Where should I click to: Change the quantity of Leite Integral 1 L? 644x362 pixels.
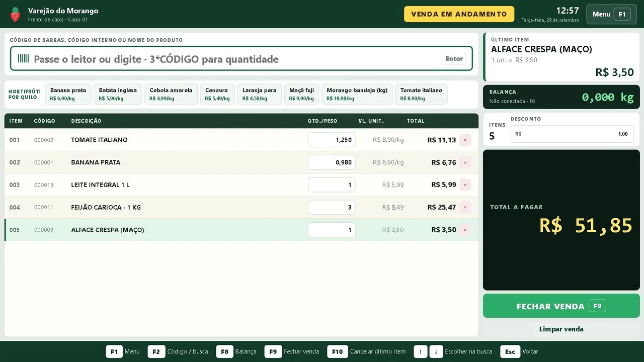332,185
